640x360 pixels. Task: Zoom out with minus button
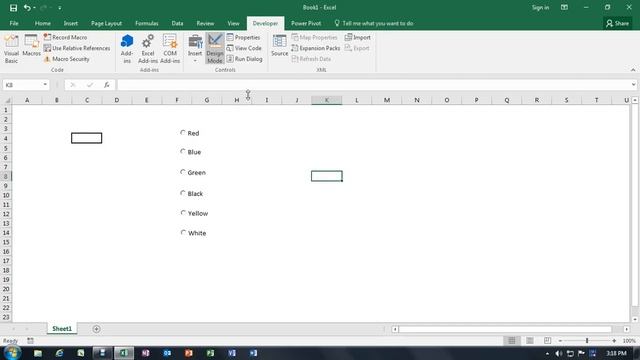(x=560, y=340)
